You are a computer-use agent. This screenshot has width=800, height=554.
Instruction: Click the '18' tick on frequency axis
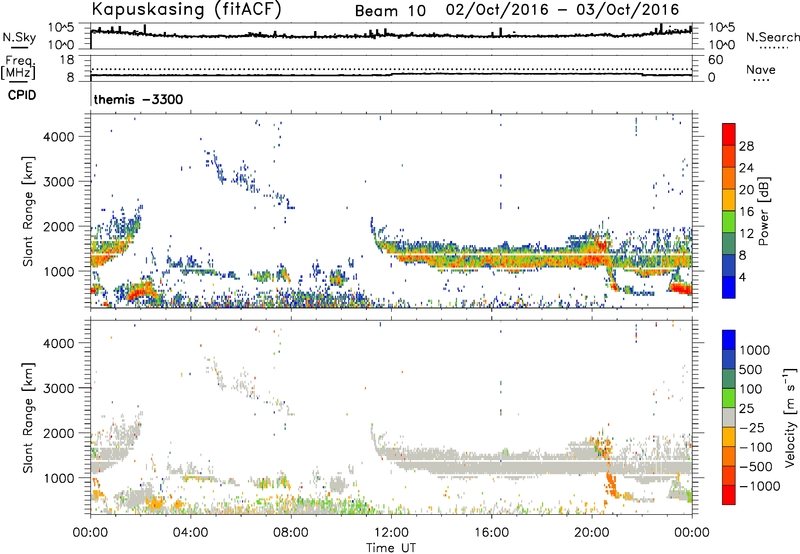tap(67, 60)
